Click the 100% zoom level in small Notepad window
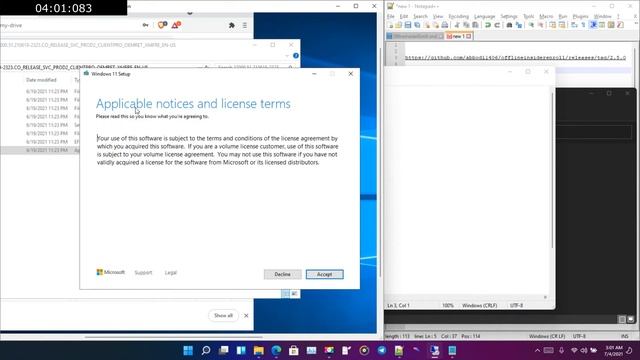 point(448,305)
